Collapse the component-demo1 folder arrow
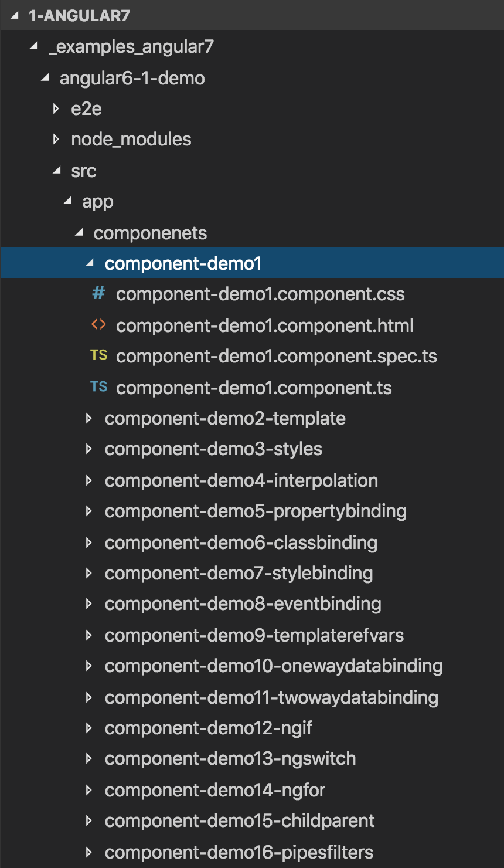This screenshot has width=504, height=868. pos(90,264)
